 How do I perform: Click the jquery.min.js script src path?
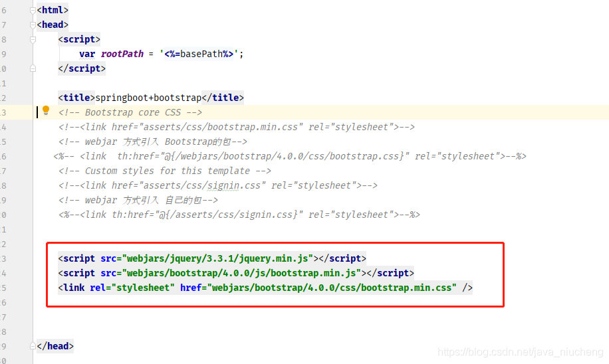pyautogui.click(x=217, y=258)
